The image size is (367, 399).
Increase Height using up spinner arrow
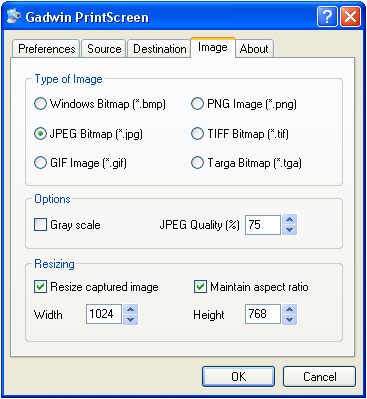click(x=289, y=309)
